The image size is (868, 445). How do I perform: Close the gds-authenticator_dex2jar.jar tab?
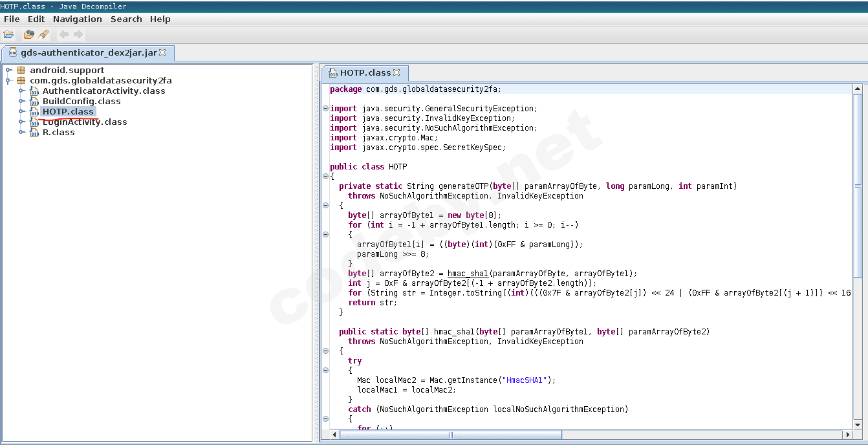pyautogui.click(x=163, y=52)
